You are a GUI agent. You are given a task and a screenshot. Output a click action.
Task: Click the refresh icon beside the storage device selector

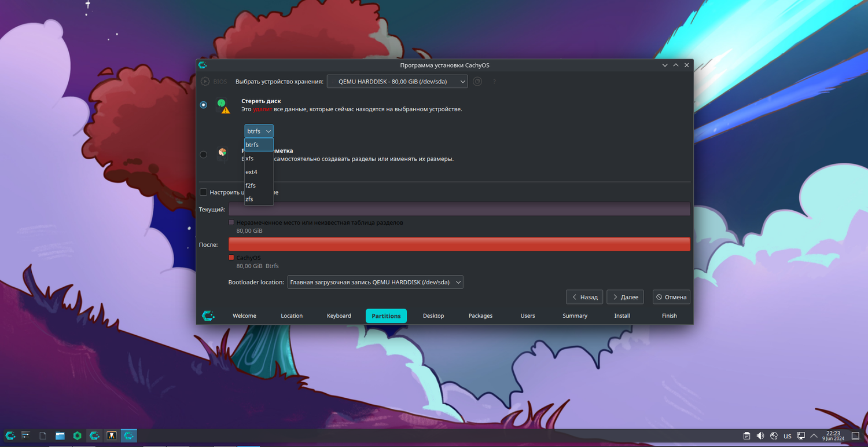click(477, 82)
